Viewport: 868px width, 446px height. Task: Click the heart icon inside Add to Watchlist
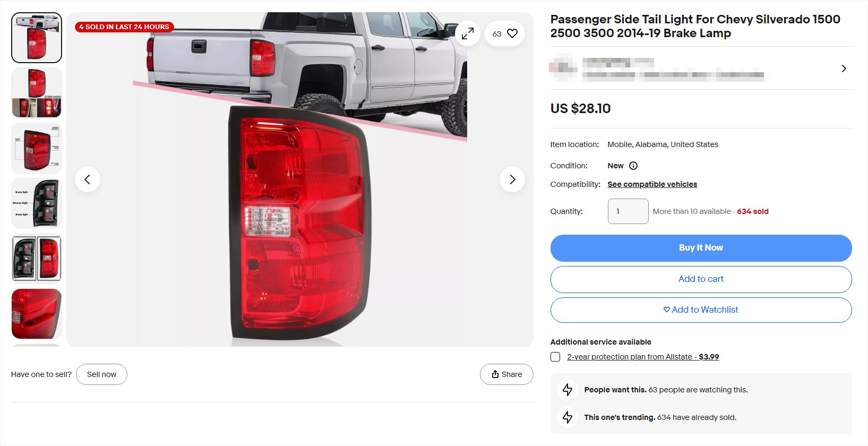tap(666, 310)
